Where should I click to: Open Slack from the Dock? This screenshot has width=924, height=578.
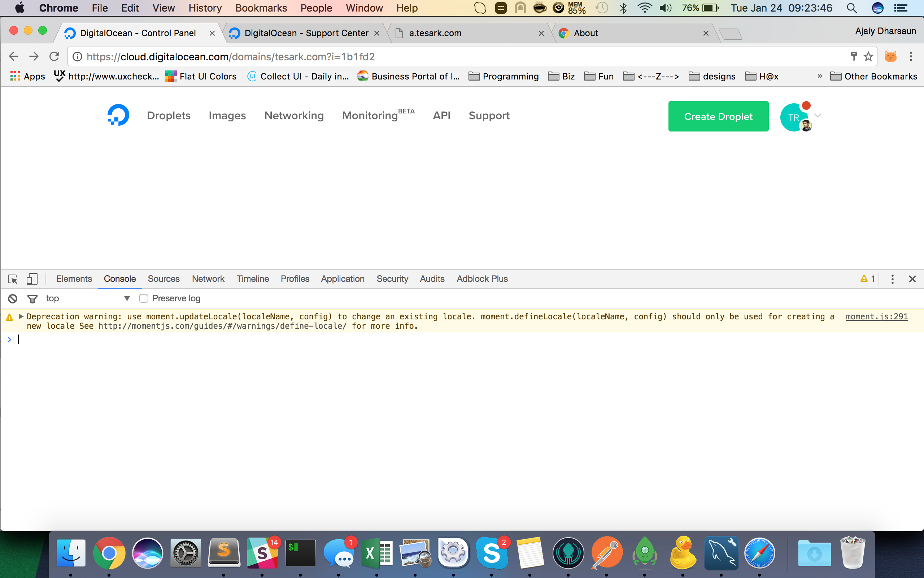tap(262, 553)
